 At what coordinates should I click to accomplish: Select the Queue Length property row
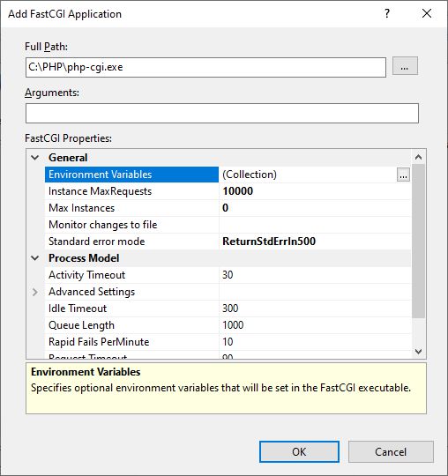tap(228, 325)
